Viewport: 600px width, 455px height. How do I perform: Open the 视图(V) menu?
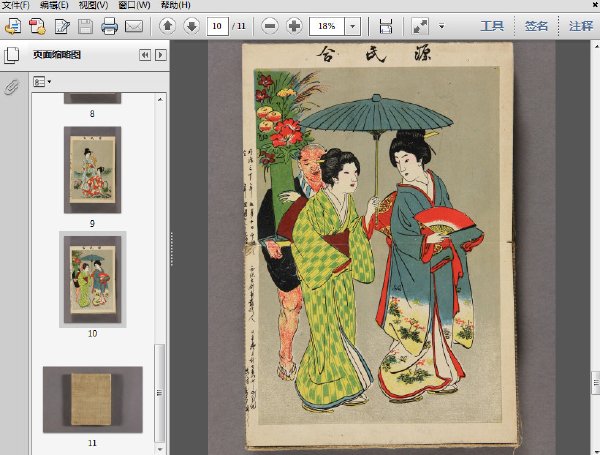pyautogui.click(x=93, y=5)
